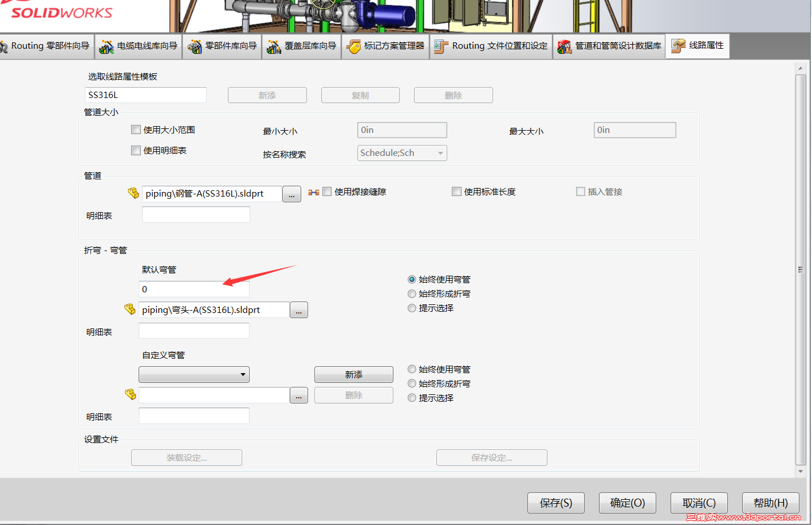Screen dimensions: 812x525
Task: Click the pipe path field piping\钢管-A(SS316L).sldprt
Action: tap(212, 194)
